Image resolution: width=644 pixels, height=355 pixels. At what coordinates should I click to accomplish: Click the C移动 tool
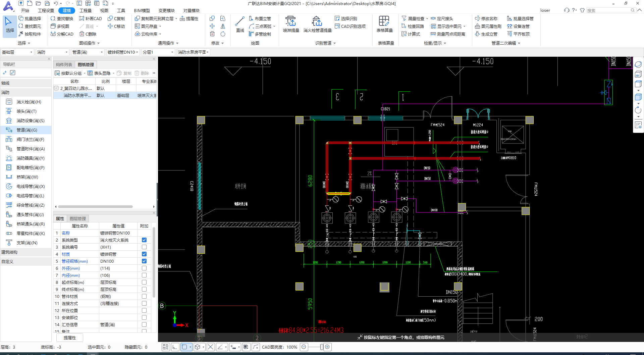click(x=116, y=26)
